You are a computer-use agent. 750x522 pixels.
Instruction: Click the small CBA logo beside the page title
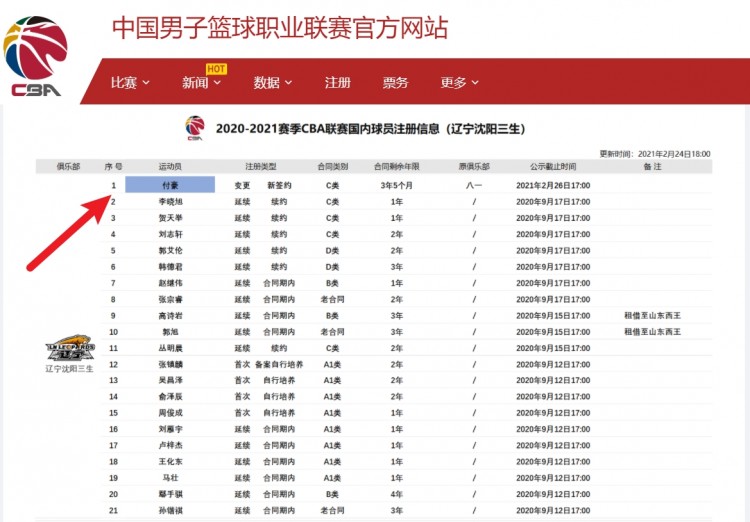(194, 129)
